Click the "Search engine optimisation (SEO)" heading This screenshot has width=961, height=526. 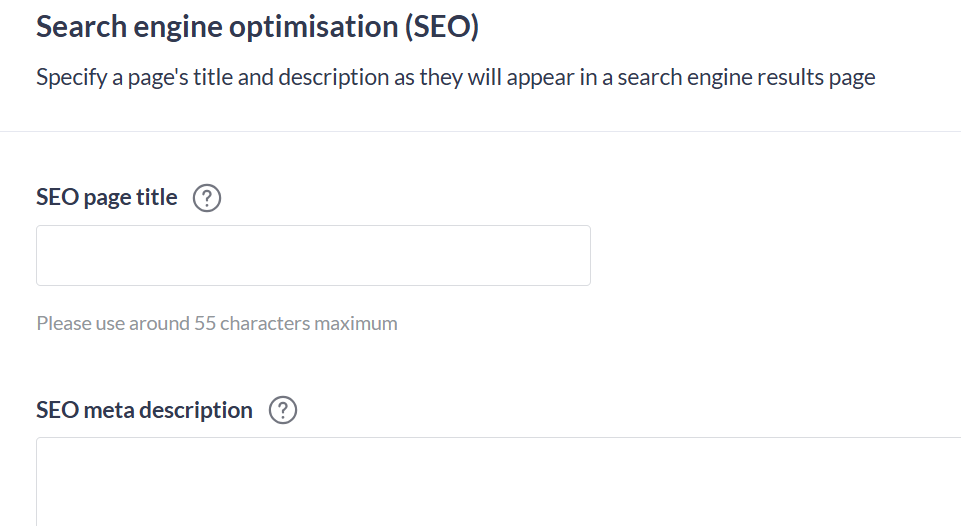click(x=257, y=27)
